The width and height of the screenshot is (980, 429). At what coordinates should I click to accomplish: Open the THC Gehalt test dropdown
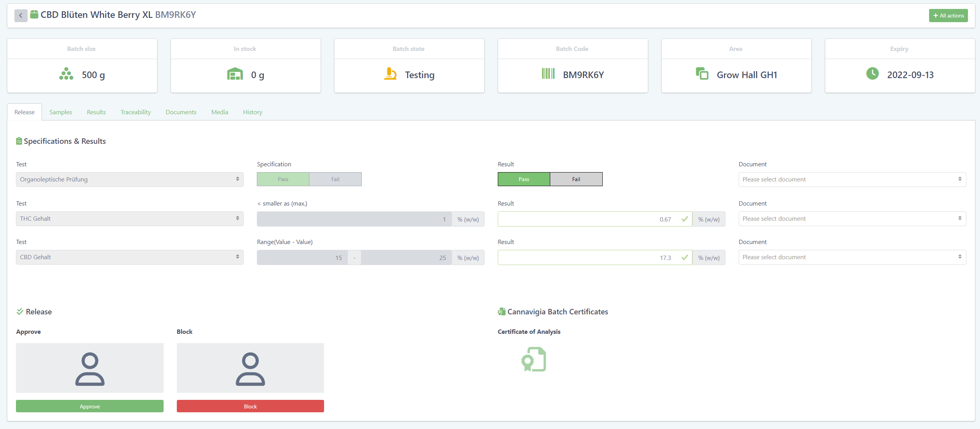(129, 219)
